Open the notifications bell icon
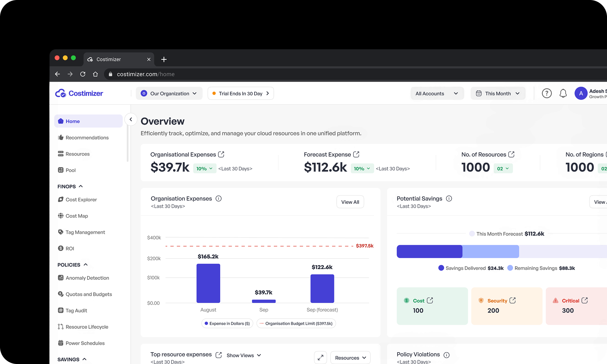Viewport: 607px width, 364px height. pyautogui.click(x=563, y=93)
